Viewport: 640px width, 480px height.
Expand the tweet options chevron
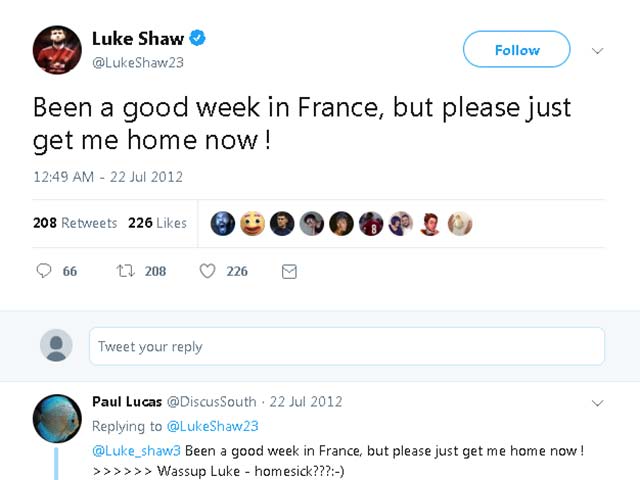tap(598, 50)
